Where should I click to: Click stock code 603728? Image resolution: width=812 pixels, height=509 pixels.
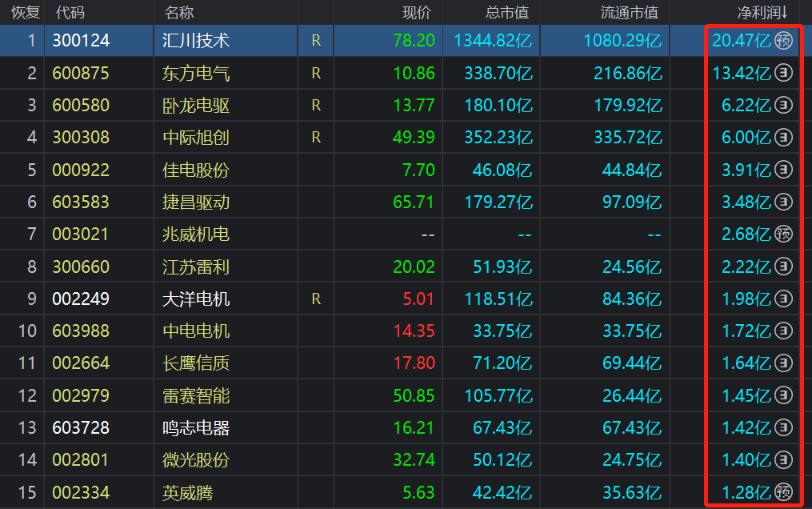(81, 427)
